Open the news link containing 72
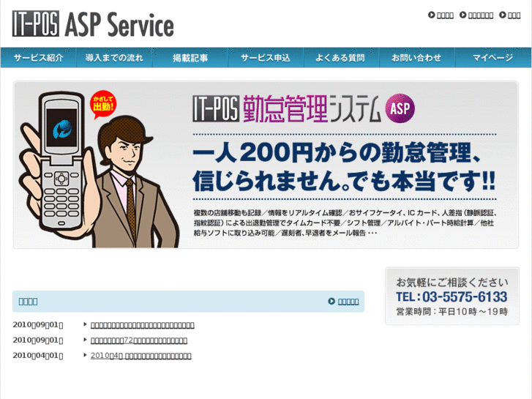The width and height of the screenshot is (532, 399). [x=139, y=340]
